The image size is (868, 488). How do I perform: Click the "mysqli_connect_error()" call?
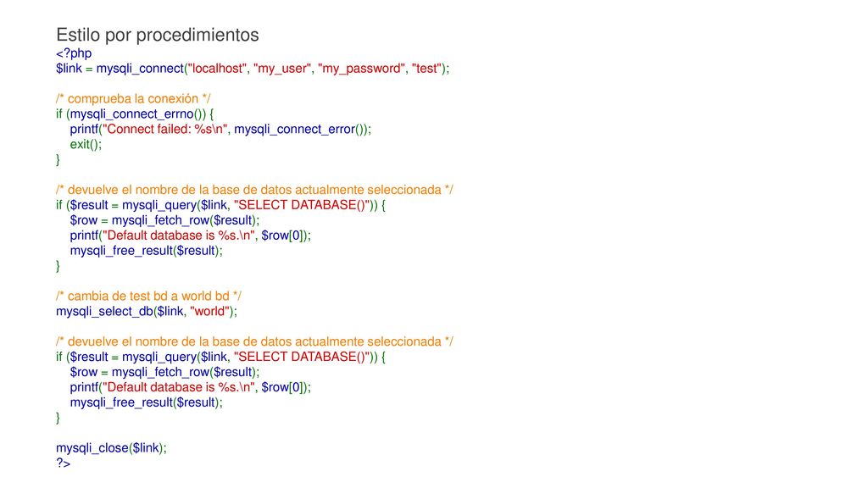300,129
